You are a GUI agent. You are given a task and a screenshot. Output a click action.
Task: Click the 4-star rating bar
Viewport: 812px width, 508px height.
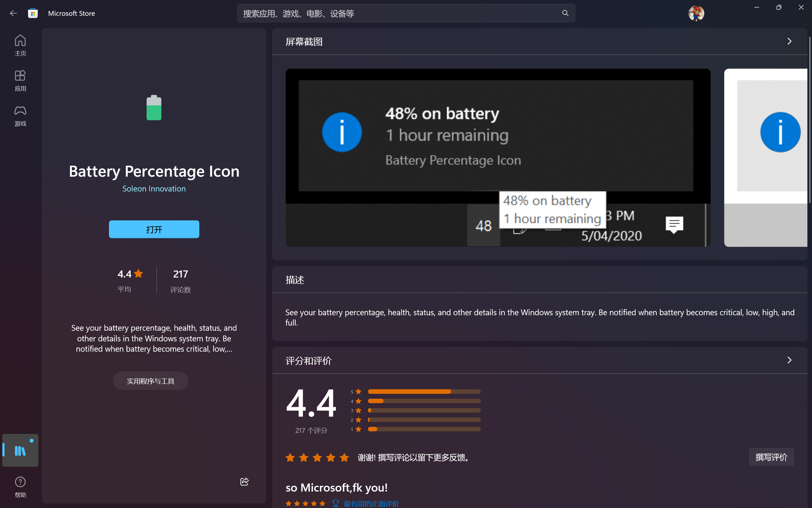[424, 401]
